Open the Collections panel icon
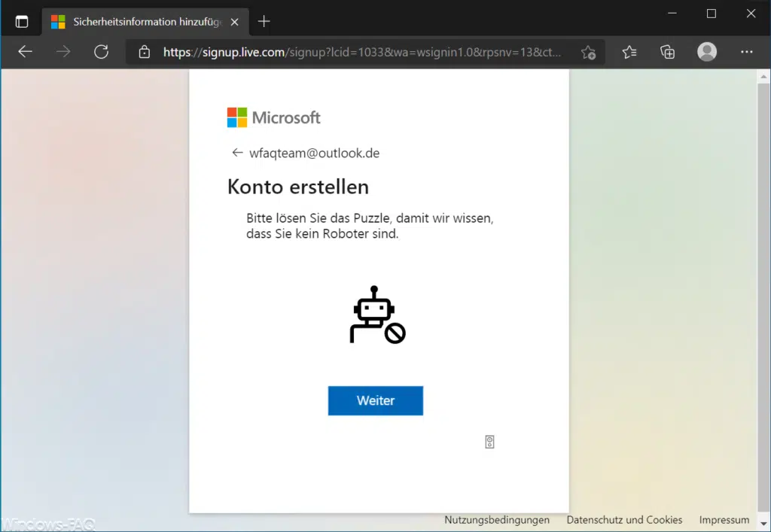Viewport: 771px width, 532px height. click(x=667, y=52)
